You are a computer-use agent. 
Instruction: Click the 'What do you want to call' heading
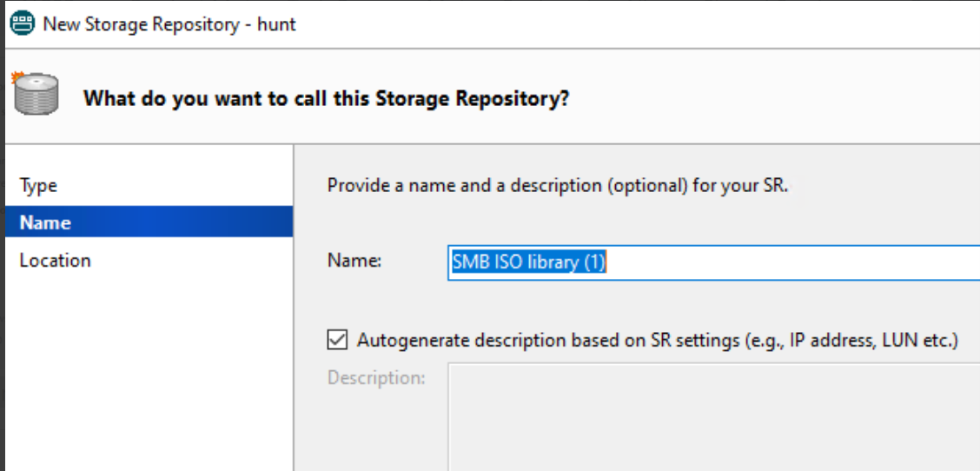tap(326, 98)
